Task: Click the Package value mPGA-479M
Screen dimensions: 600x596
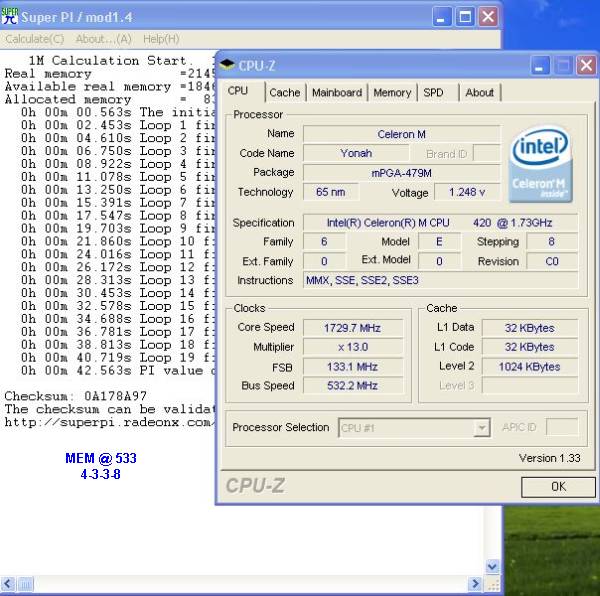Action: (401, 173)
